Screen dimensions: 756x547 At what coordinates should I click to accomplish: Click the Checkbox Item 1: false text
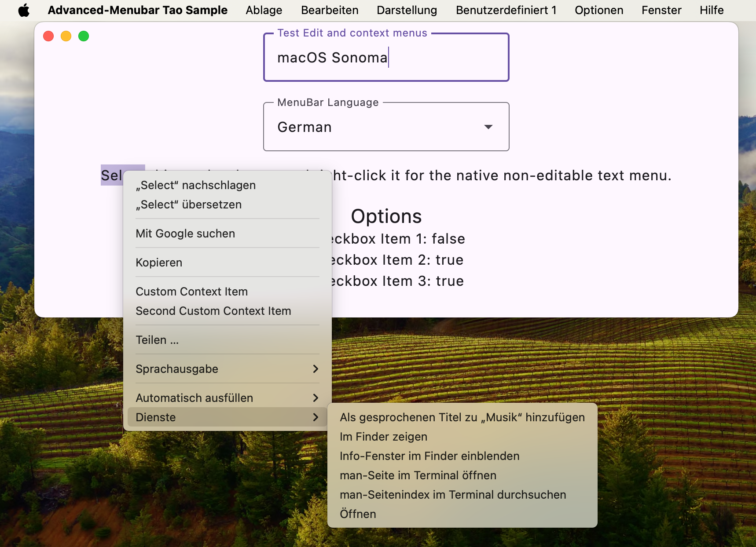coord(398,239)
